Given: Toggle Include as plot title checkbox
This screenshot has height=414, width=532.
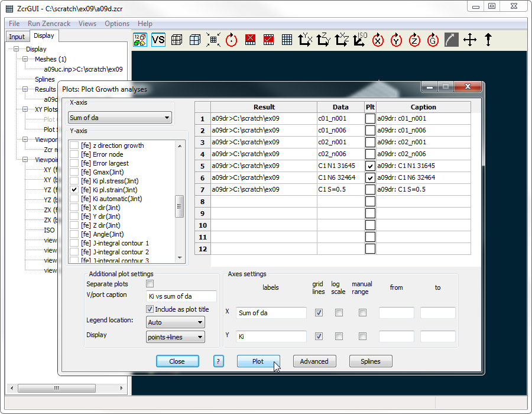Looking at the screenshot, I should point(150,309).
